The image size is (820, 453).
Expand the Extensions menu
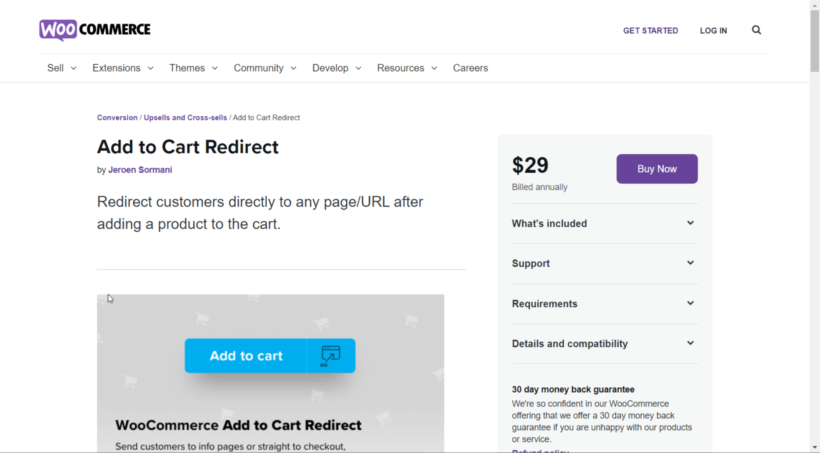click(x=123, y=68)
